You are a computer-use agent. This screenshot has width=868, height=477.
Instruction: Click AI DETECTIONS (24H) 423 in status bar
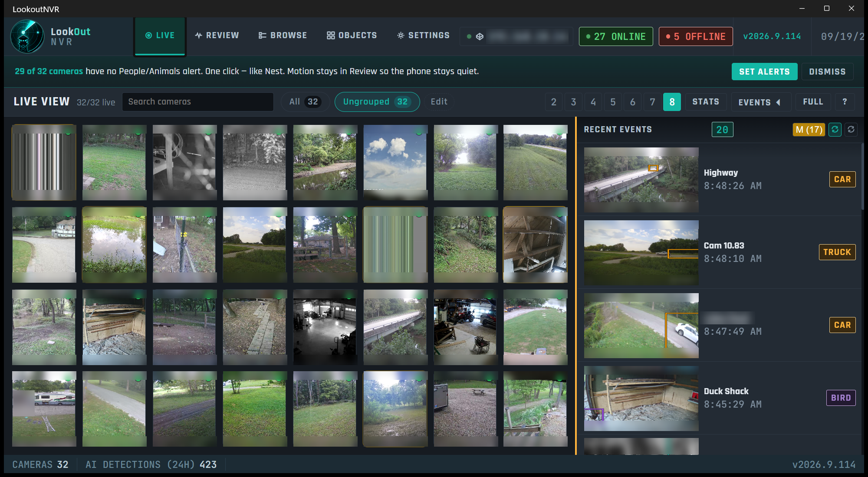[151, 464]
